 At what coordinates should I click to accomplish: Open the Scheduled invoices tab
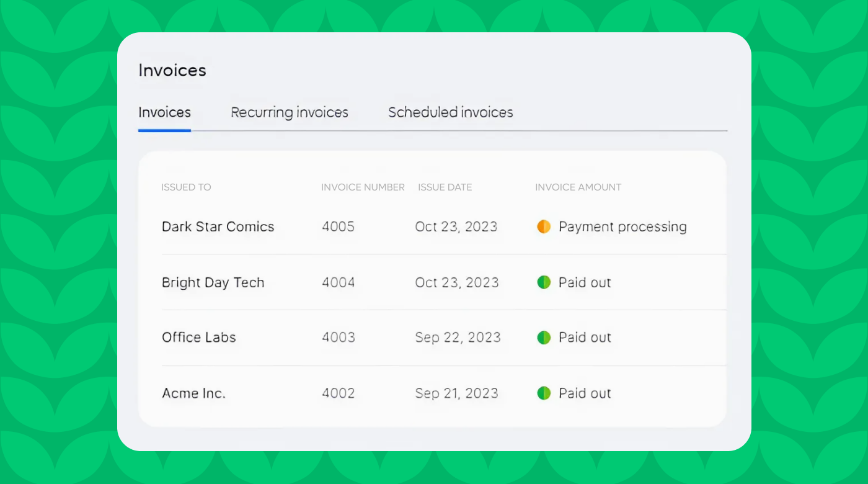pyautogui.click(x=451, y=112)
